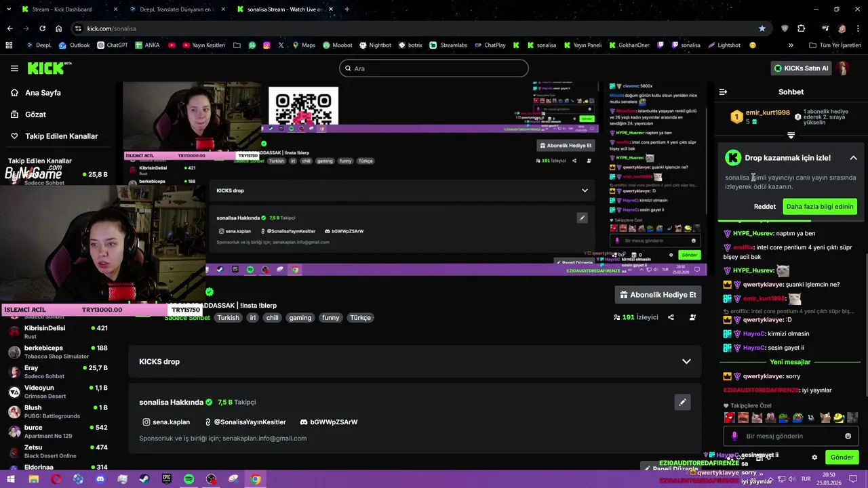Click the browser home button
Screen dimensions: 868x488
pyautogui.click(x=58, y=28)
